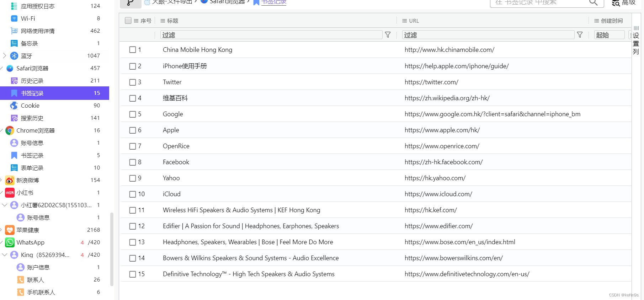
Task: Click the 书签记录 breadcrumb link
Action: 274,2
